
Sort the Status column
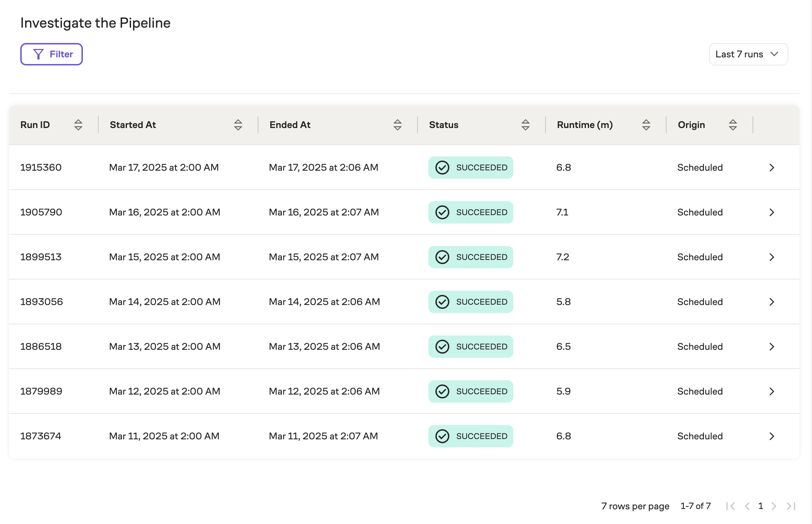[526, 125]
